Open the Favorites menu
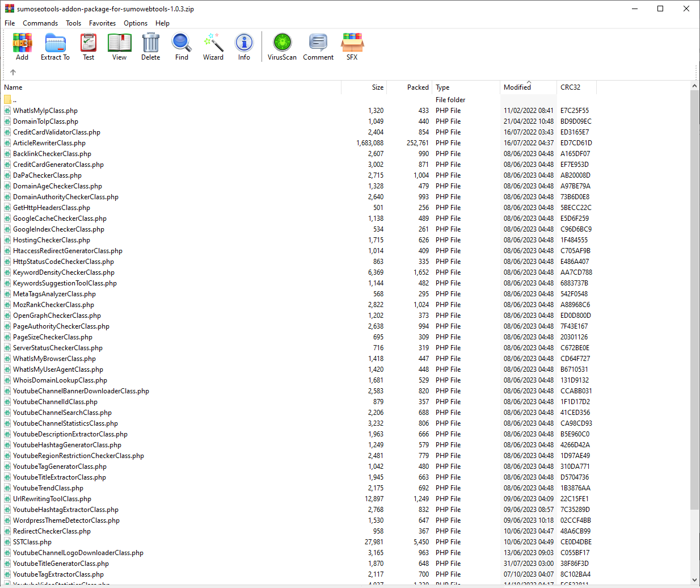This screenshot has height=588, width=700. coord(102,23)
